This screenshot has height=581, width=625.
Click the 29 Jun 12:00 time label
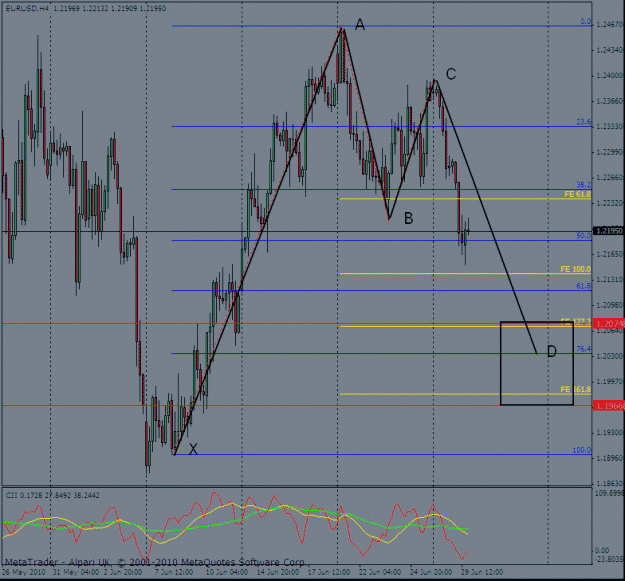click(482, 572)
